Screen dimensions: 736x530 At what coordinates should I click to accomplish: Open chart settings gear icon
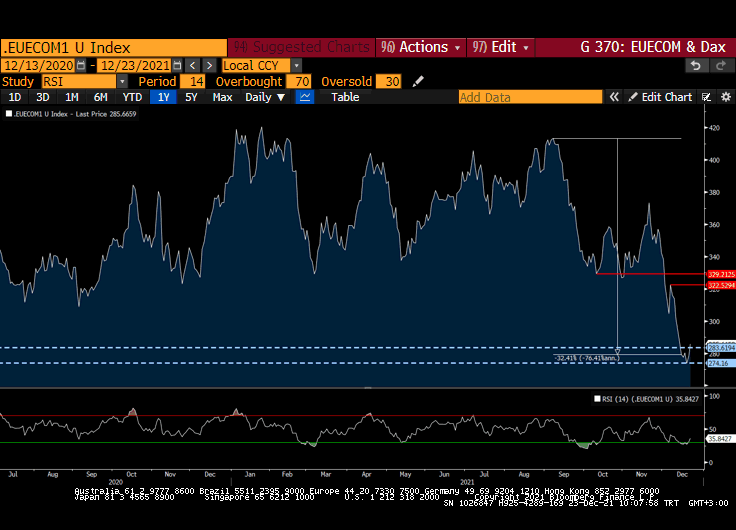(x=726, y=97)
